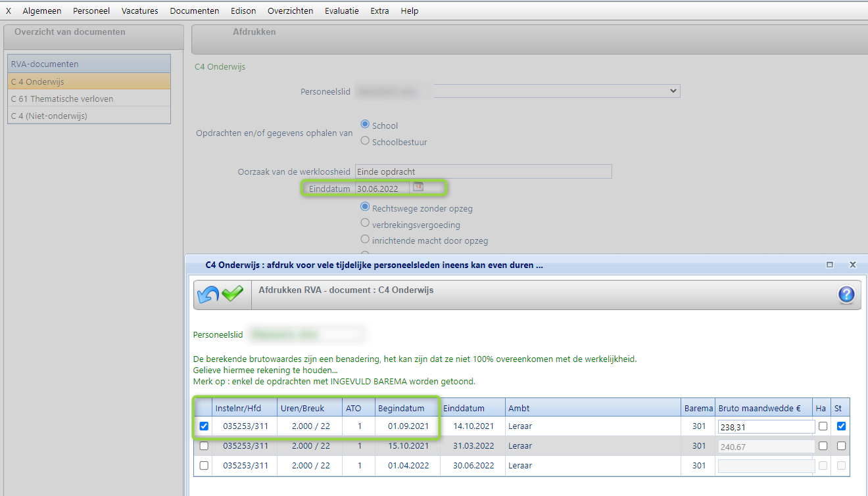Click the begin date 01.04.2022 cell
The width and height of the screenshot is (868, 496).
408,465
